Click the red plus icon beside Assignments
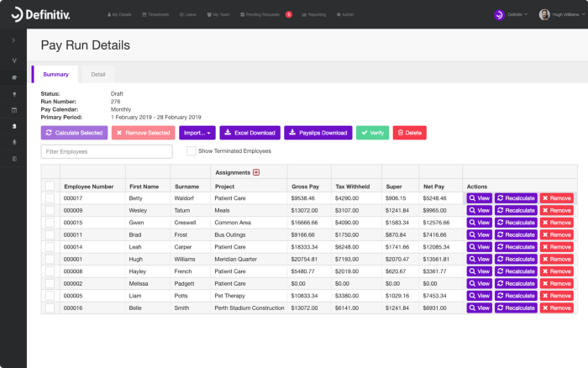588x368 pixels. (x=256, y=172)
